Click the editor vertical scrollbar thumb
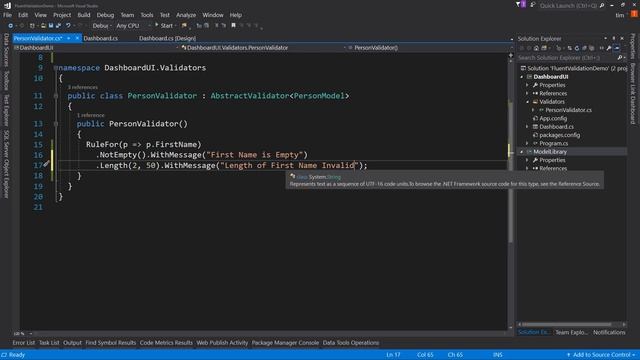640x360 pixels. coord(511,171)
